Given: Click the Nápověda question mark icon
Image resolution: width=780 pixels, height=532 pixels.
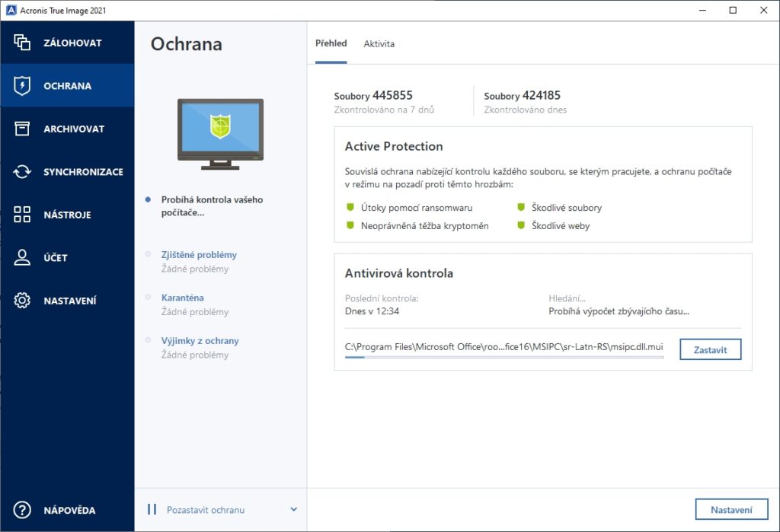Looking at the screenshot, I should 22,510.
